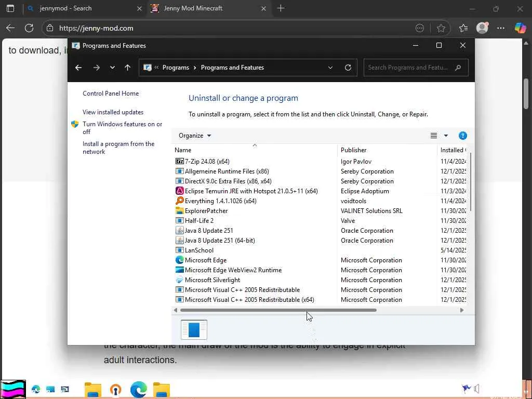Viewport: 532px width, 399px height.
Task: Click the program preview thumbnail in details pane
Action: (194, 329)
